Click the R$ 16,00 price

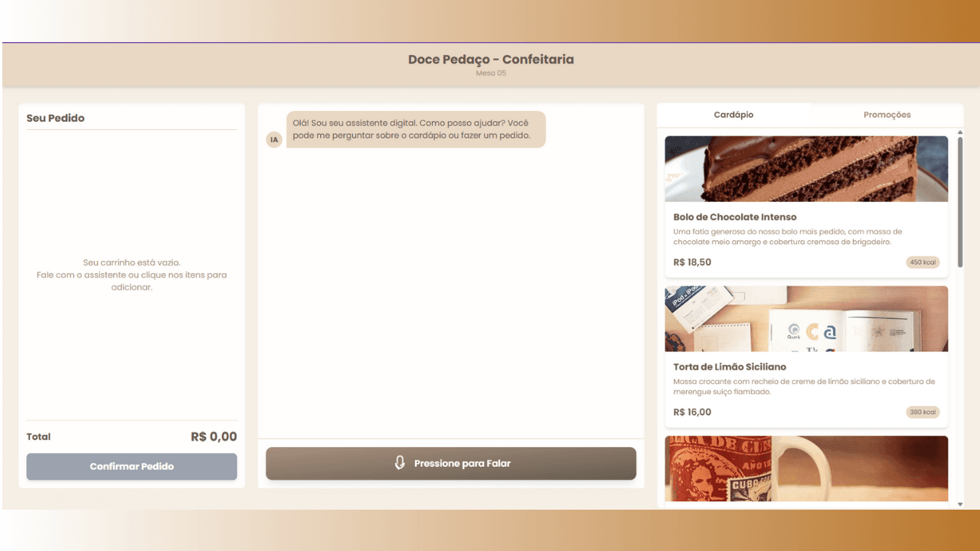[692, 412]
